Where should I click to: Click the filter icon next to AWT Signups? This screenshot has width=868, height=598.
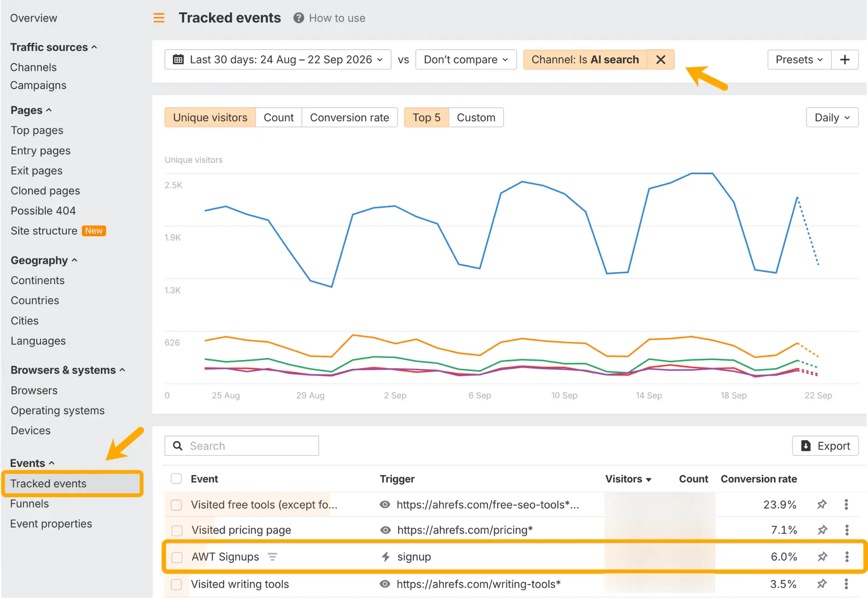(272, 557)
